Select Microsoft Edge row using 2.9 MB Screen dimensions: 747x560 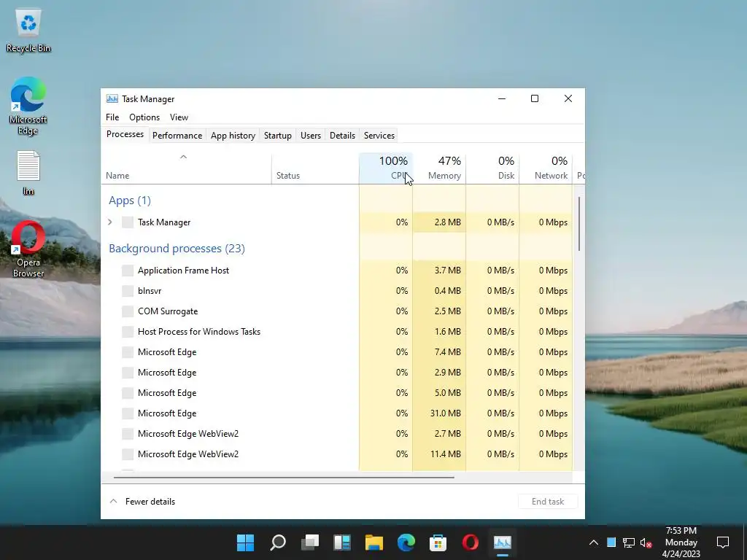(337, 373)
